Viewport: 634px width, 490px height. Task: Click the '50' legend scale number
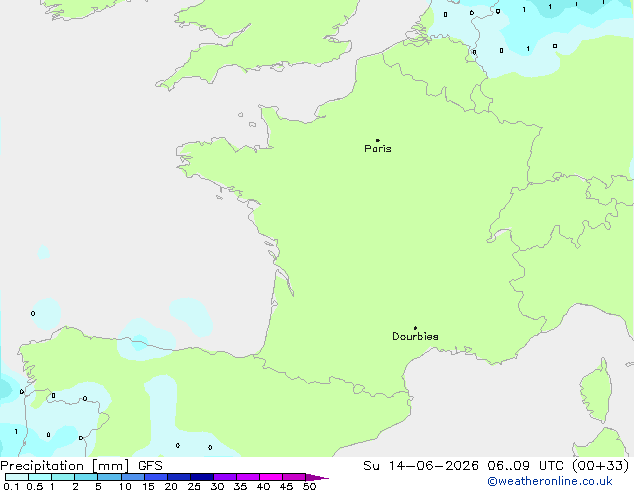click(x=309, y=486)
